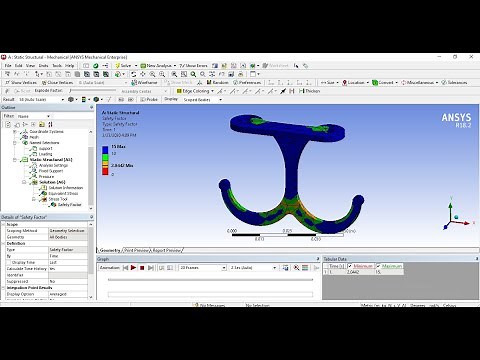Click the blue legend color band
This screenshot has width=480, height=360.
pyautogui.click(x=105, y=150)
